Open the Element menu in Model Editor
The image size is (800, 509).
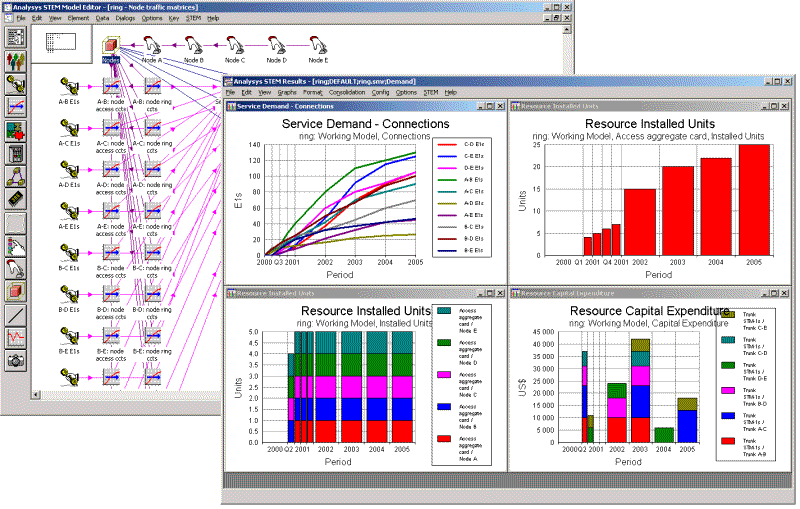[77, 18]
